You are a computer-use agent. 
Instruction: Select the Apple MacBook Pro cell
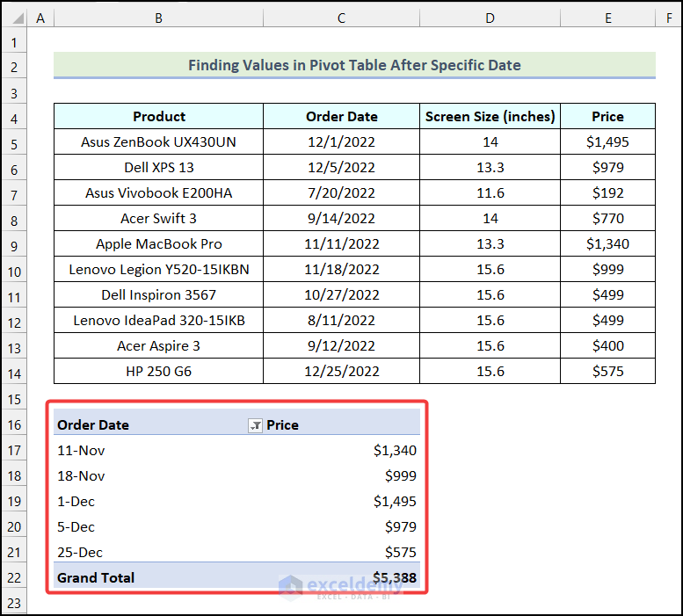click(x=159, y=244)
